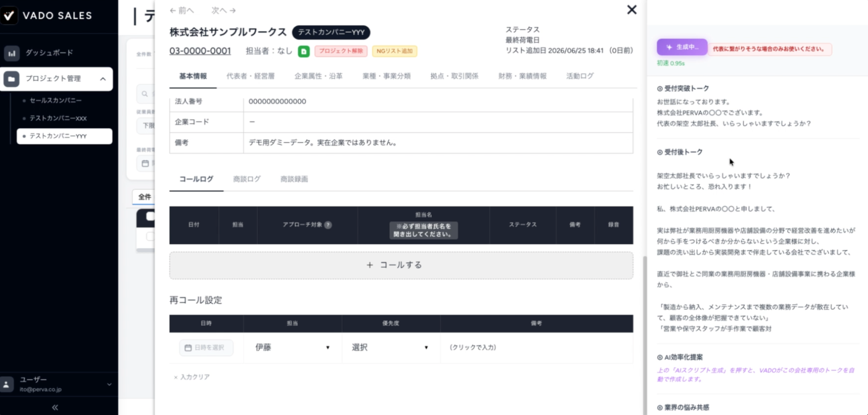Open the 商談ログ tab
The width and height of the screenshot is (868, 415).
coord(247,179)
